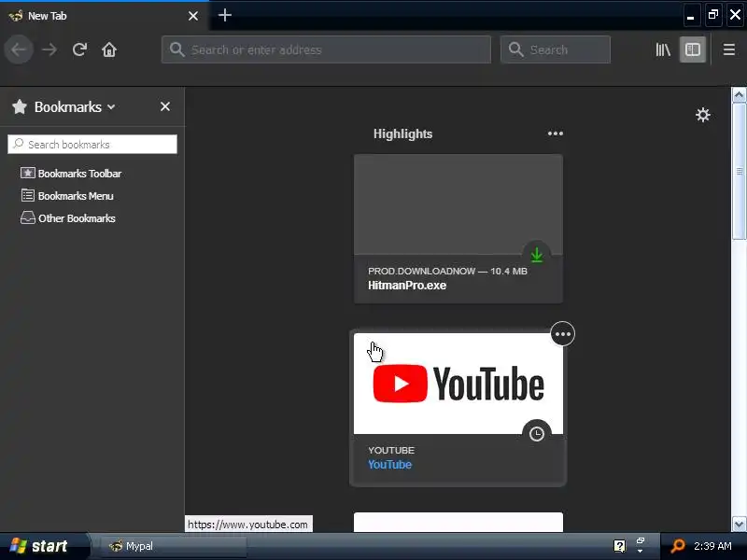Go back using the back arrow
The width and height of the screenshot is (747, 560).
pyautogui.click(x=19, y=49)
